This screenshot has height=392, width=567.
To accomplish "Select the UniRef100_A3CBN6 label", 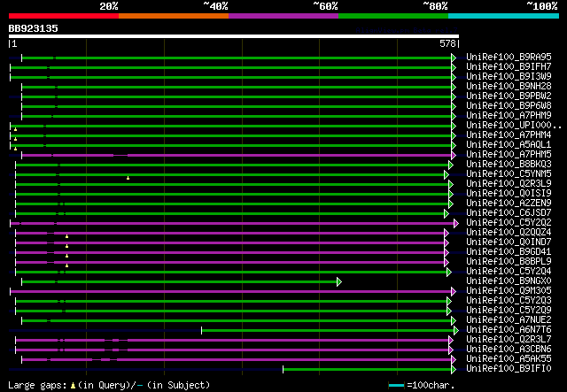I will (509, 349).
